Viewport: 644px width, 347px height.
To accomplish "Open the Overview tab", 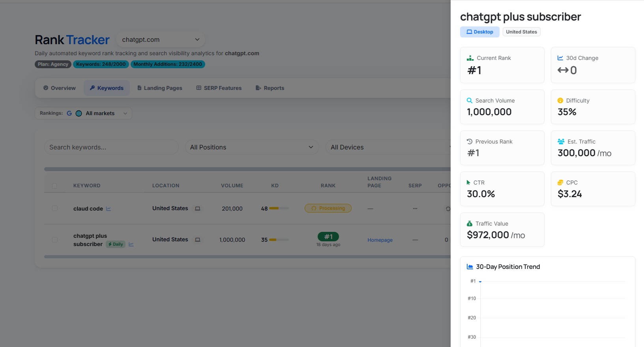I will [60, 88].
